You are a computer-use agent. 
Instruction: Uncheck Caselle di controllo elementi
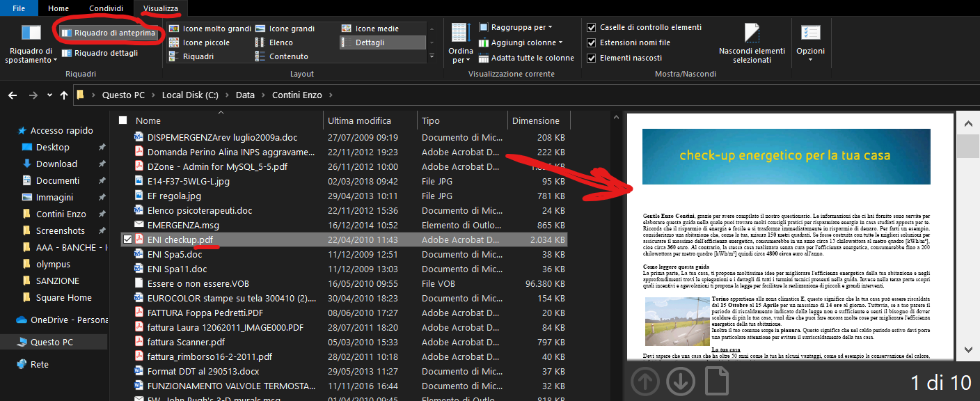point(592,27)
